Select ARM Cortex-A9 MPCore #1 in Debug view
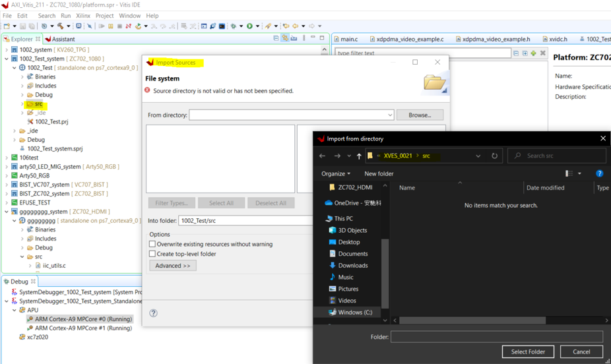Image resolution: width=611 pixels, height=364 pixels. (79, 328)
